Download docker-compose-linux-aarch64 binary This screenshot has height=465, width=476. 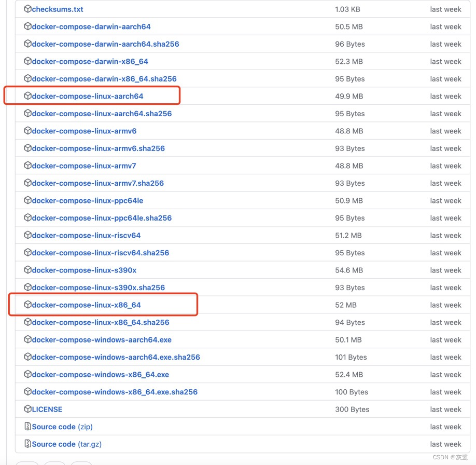(x=88, y=97)
